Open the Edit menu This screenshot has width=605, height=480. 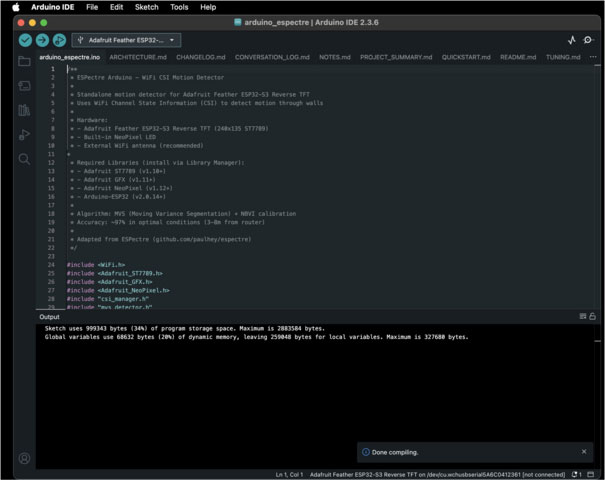tap(116, 7)
